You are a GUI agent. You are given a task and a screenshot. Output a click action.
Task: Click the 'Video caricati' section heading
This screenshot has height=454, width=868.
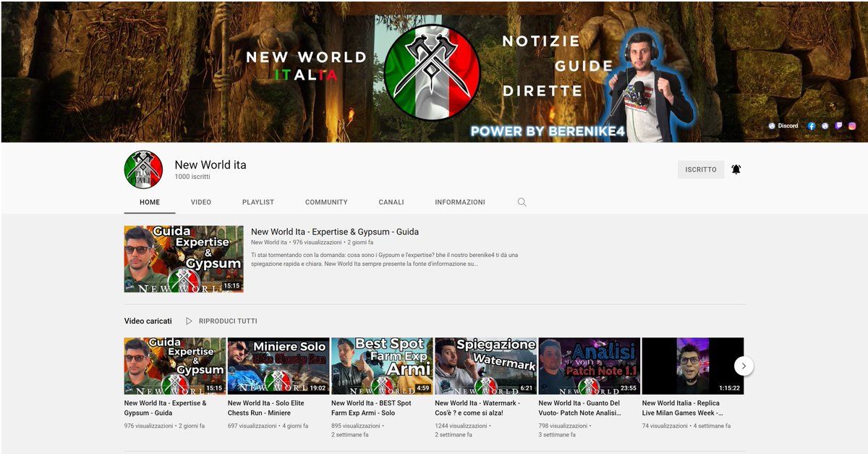click(x=148, y=321)
